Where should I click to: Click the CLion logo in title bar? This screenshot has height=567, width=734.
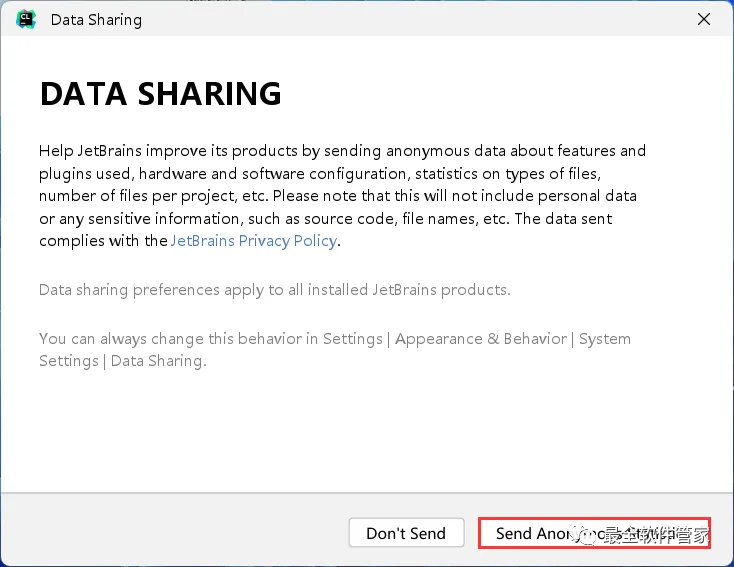(x=26, y=19)
